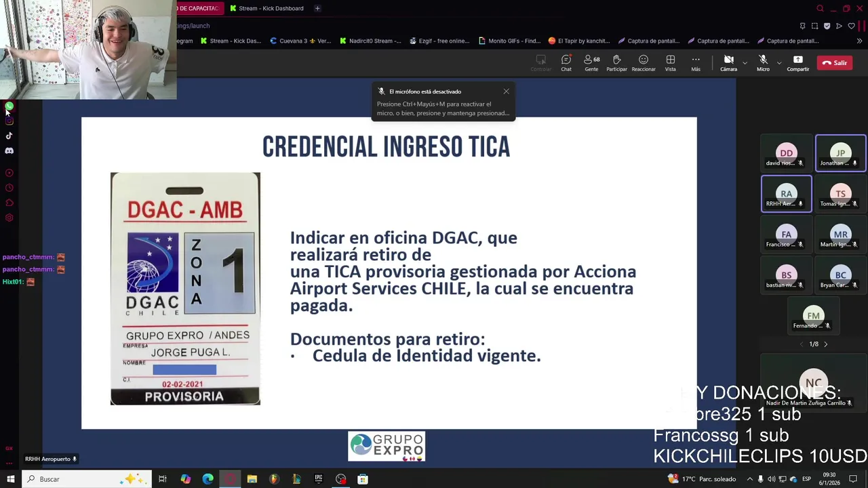The height and width of the screenshot is (488, 868).
Task: Select david participant tile DD
Action: click(x=786, y=155)
